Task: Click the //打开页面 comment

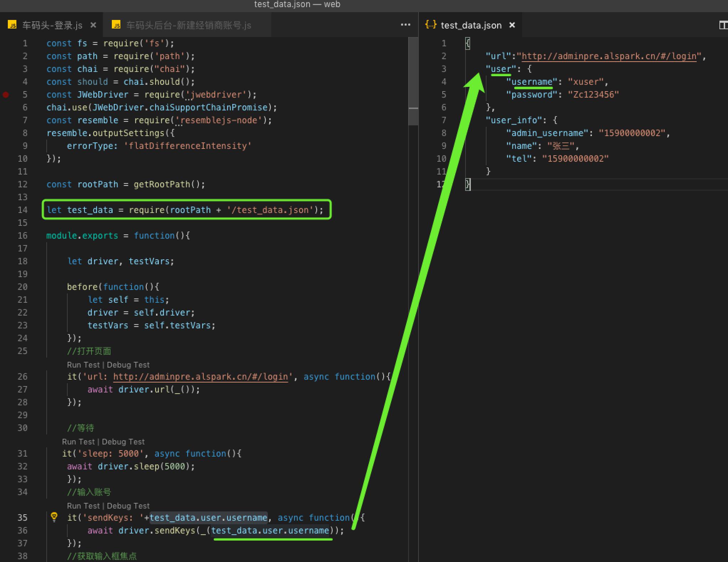Action: 89,351
